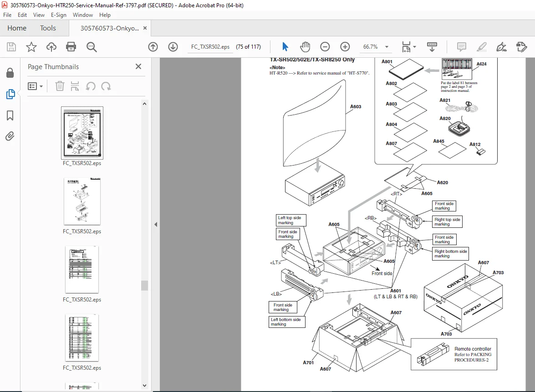Image resolution: width=535 pixels, height=392 pixels.
Task: Select the second page thumbnail
Action: 82,201
